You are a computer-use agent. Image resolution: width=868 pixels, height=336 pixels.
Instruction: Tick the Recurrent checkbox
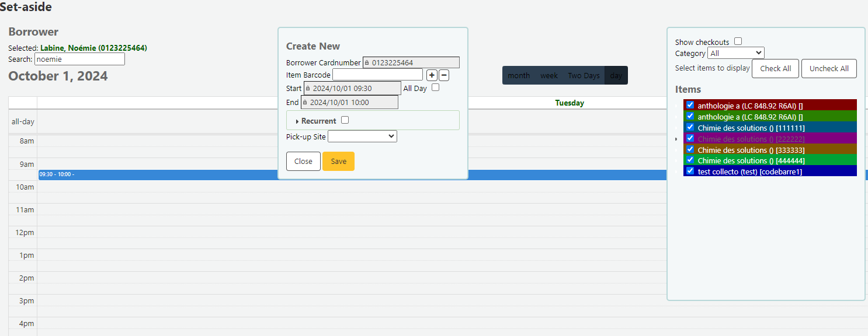[x=345, y=120]
